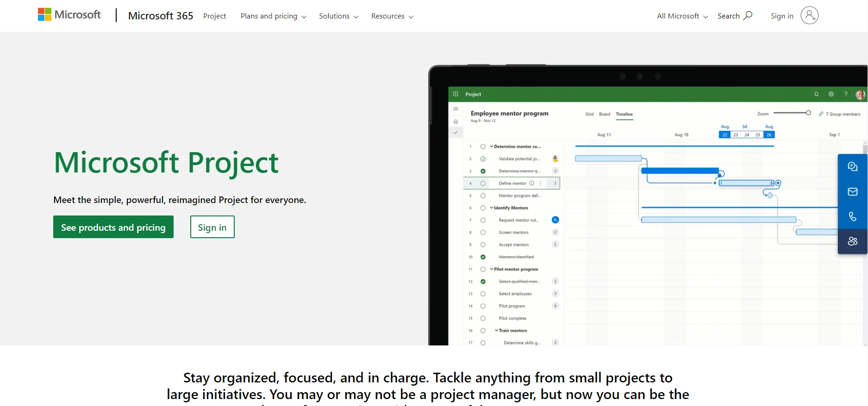Viewport: 868px width, 406px height.
Task: Click the Microsoft logo
Action: (x=69, y=15)
